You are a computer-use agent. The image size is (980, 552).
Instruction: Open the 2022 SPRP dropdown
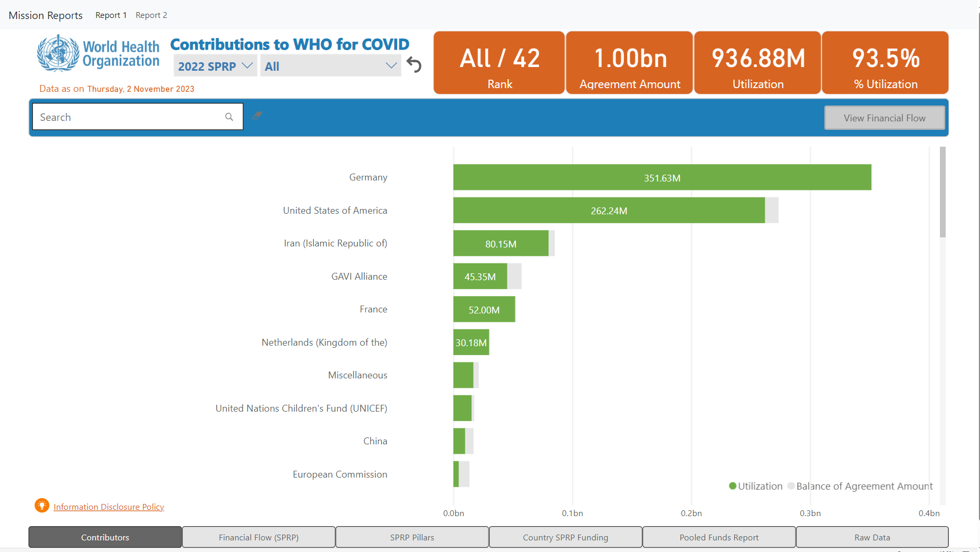(214, 65)
